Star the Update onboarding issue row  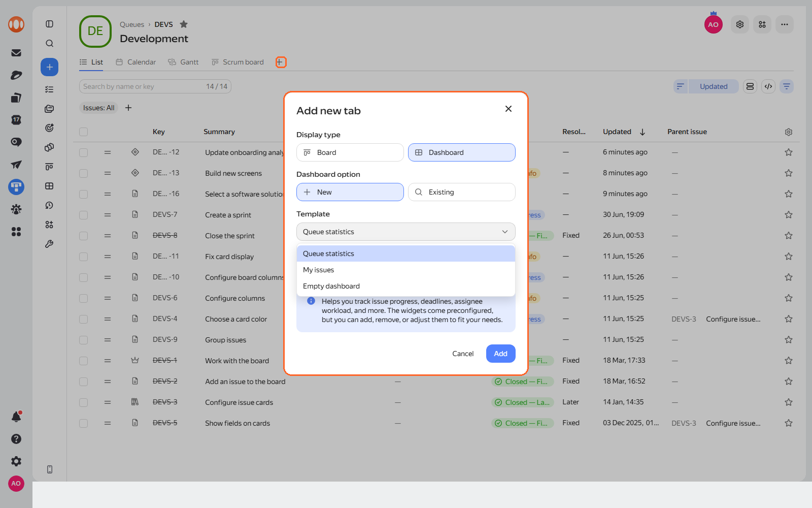coord(789,152)
